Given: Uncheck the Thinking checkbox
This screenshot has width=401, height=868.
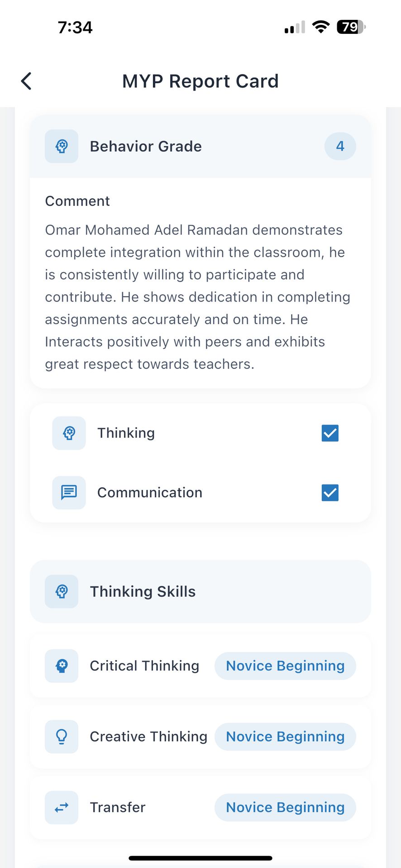Looking at the screenshot, I should click(330, 433).
